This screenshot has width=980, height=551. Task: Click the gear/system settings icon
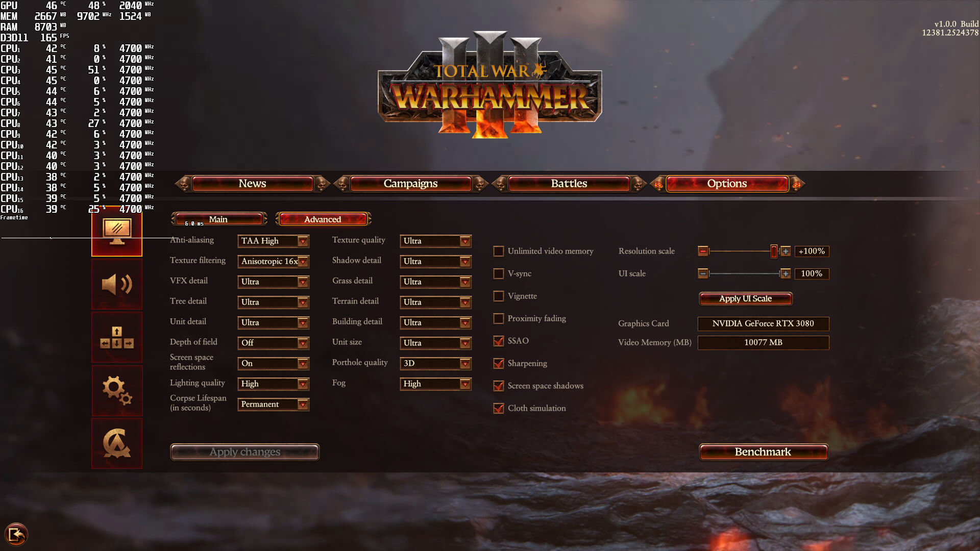[116, 389]
